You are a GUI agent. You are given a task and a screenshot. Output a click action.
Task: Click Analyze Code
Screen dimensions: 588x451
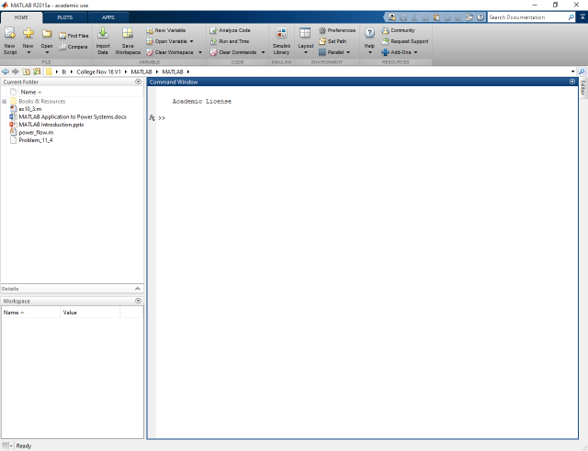[230, 30]
